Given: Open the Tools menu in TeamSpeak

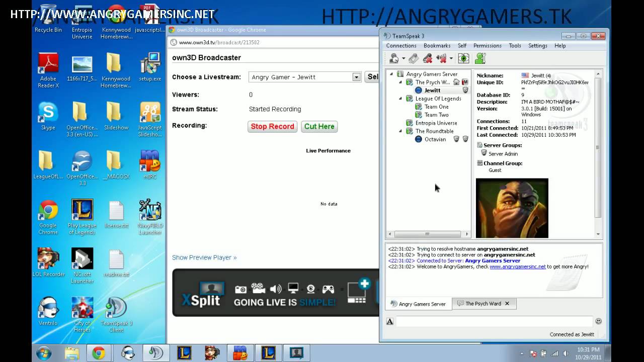Looking at the screenshot, I should point(515,46).
